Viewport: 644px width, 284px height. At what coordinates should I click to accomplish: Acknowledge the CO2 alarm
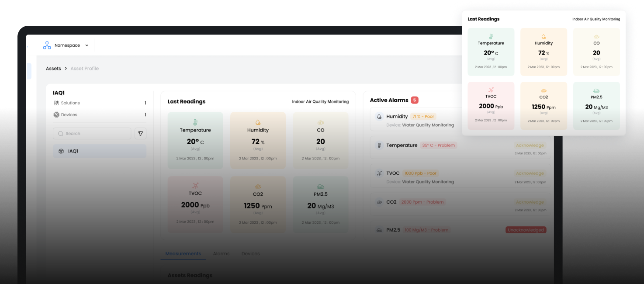(x=530, y=202)
